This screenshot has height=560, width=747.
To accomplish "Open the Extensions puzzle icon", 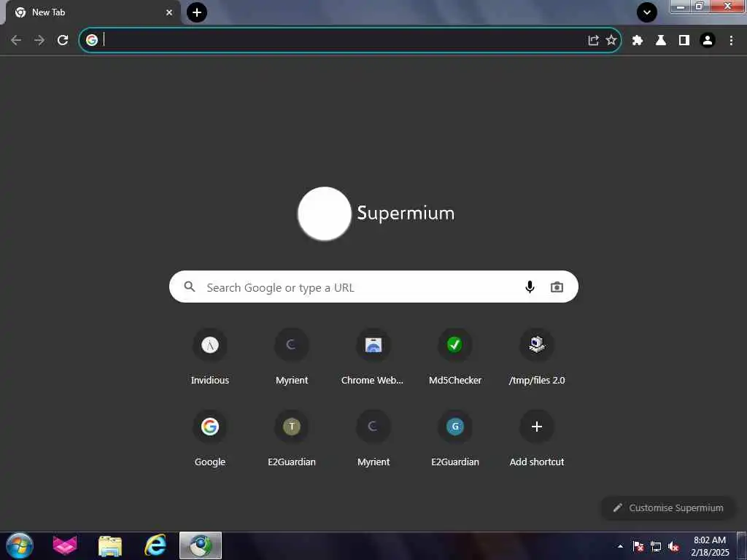I will 638,41.
